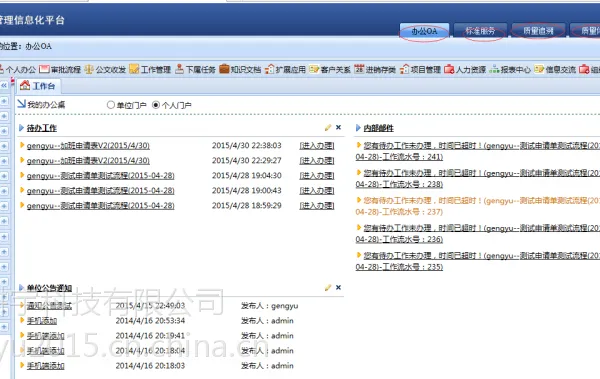Screen dimensions: 600x379
Task: Collapse the 单位公告通知 panel triangle
Action: 21,288
